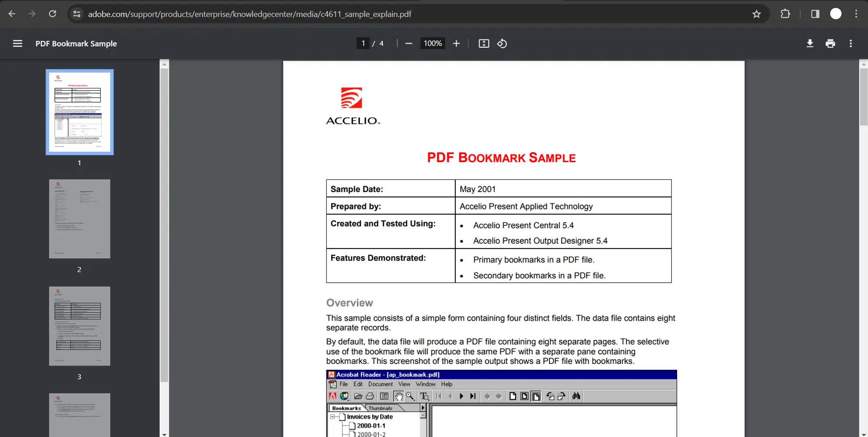The image size is (868, 437).
Task: Click the '2000-01-1' bookmark entry
Action: 371,426
